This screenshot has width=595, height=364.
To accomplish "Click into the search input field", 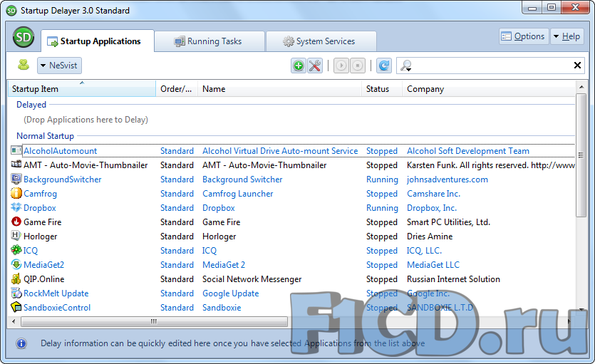I will [492, 66].
